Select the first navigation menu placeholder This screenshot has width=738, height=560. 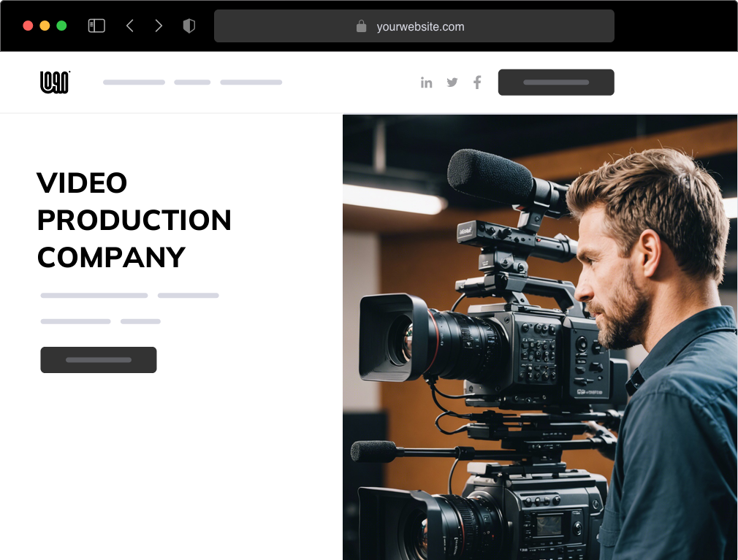click(134, 82)
